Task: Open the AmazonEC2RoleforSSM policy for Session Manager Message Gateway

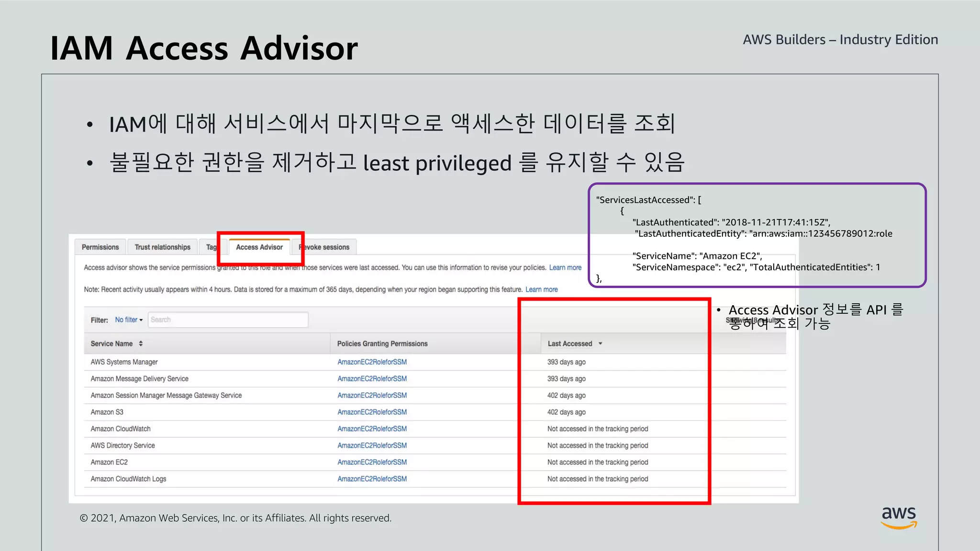Action: tap(372, 396)
